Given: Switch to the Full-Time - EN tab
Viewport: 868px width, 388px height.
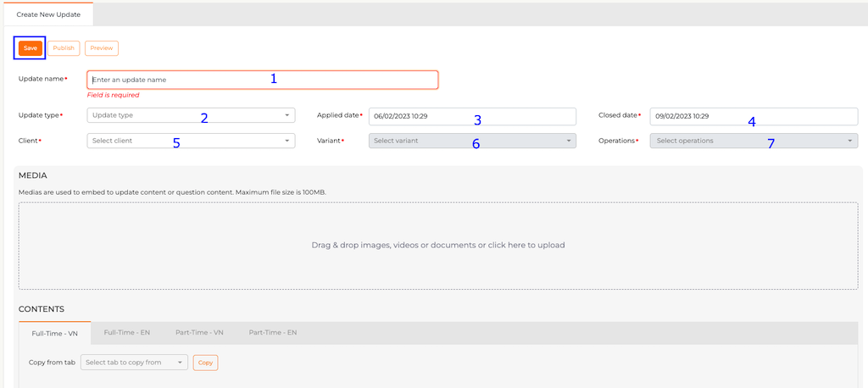Looking at the screenshot, I should [x=126, y=333].
